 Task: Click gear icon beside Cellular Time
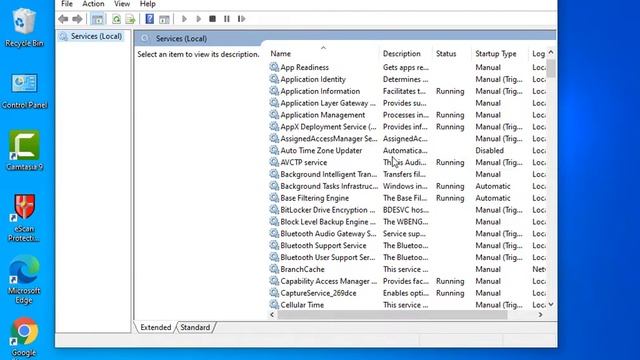tap(274, 304)
